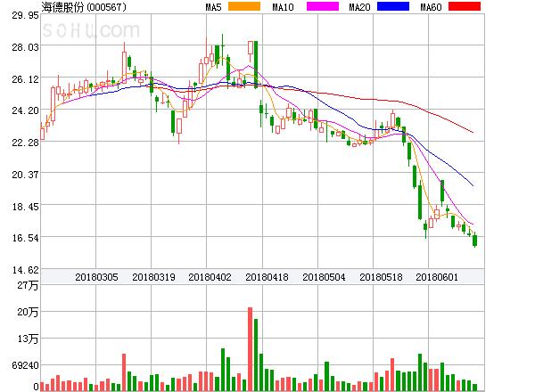
Task: Click the 20180418 date label
Action: (x=267, y=277)
